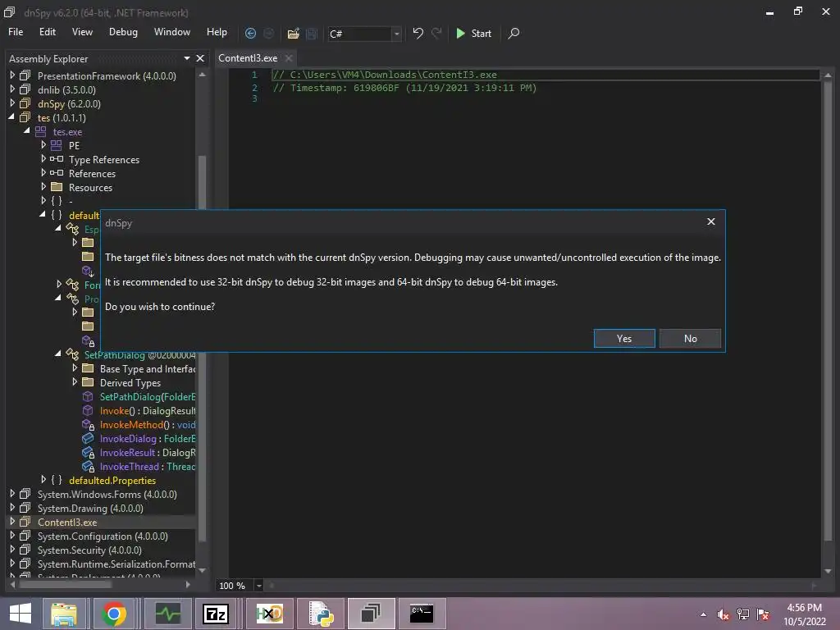Image resolution: width=840 pixels, height=630 pixels.
Task: Collapse the tes.exe module node
Action: pos(27,130)
